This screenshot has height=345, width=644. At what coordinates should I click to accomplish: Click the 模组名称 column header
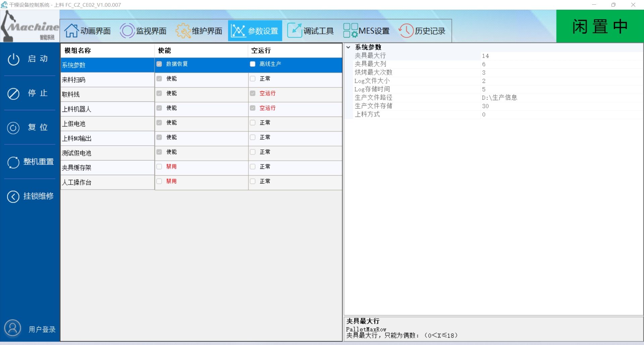(108, 51)
